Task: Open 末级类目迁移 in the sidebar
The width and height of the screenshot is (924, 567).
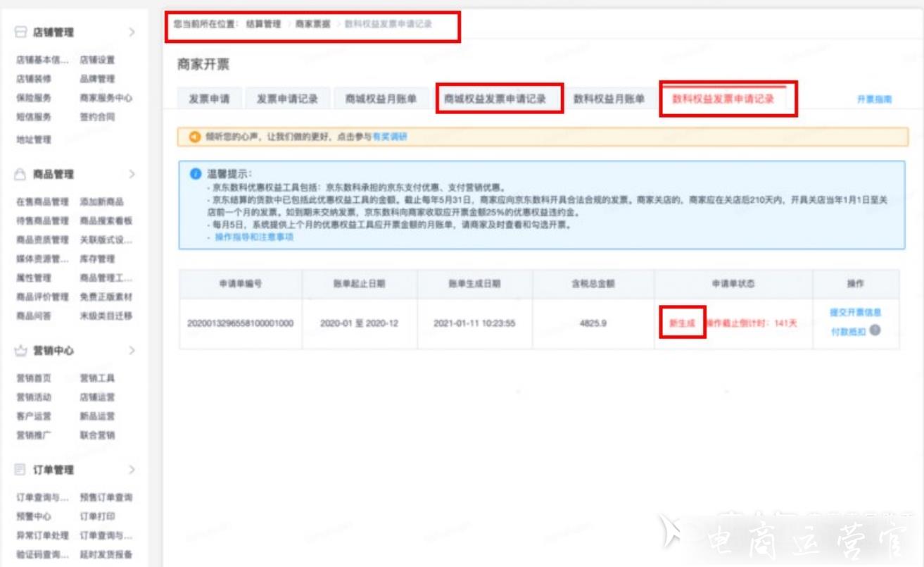Action: coord(106,316)
